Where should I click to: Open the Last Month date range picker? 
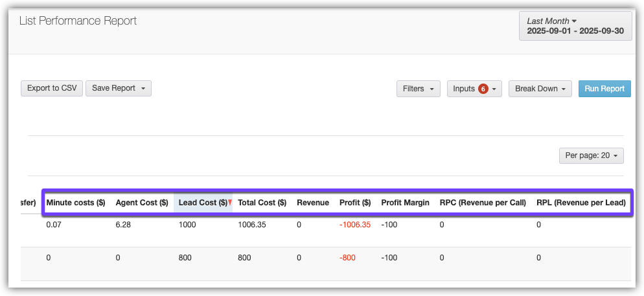575,26
